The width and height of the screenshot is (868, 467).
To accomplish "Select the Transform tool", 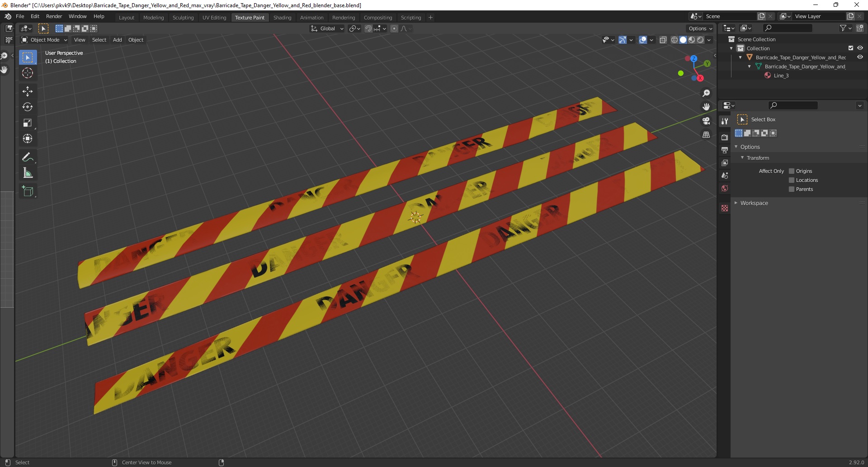I will [x=28, y=139].
